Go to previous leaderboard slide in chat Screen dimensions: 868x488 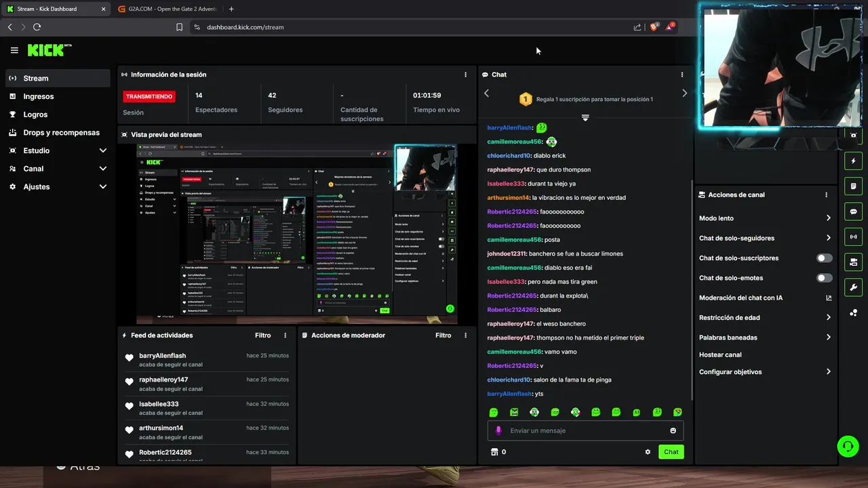(486, 94)
